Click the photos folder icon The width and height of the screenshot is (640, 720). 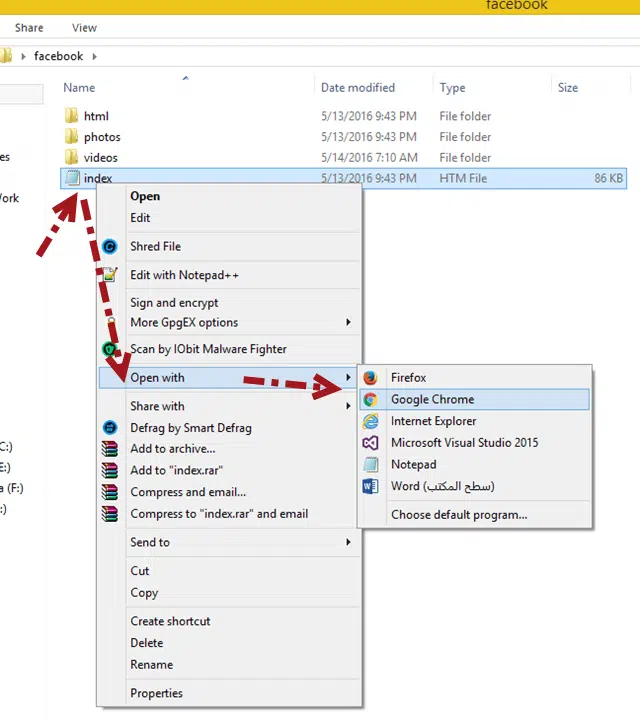71,136
